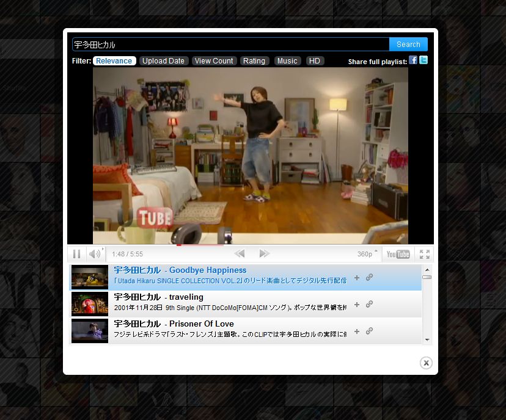Focus the search field containing 宇多田ヒカル
Screen dimensions: 506x420
pyautogui.click(x=231, y=45)
